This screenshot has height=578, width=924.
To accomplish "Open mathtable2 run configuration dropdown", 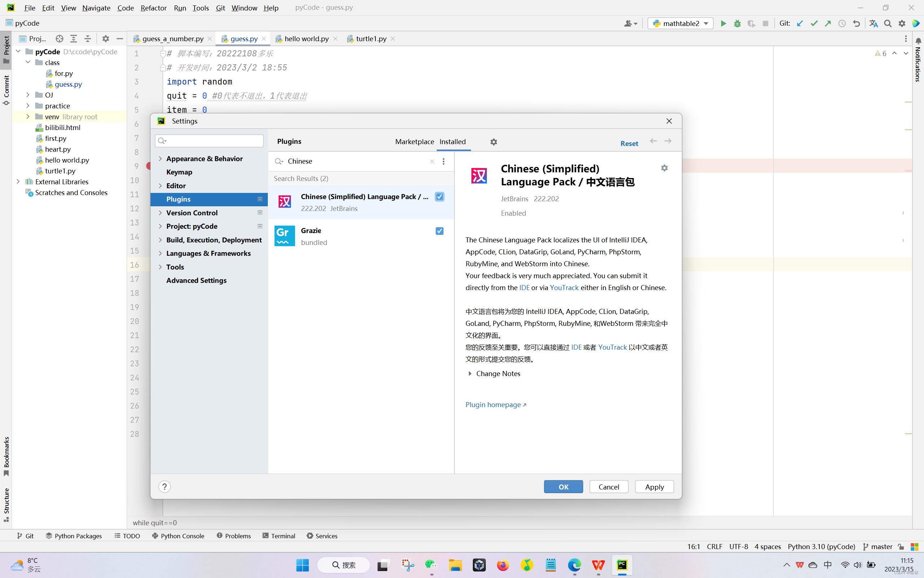I will [680, 23].
